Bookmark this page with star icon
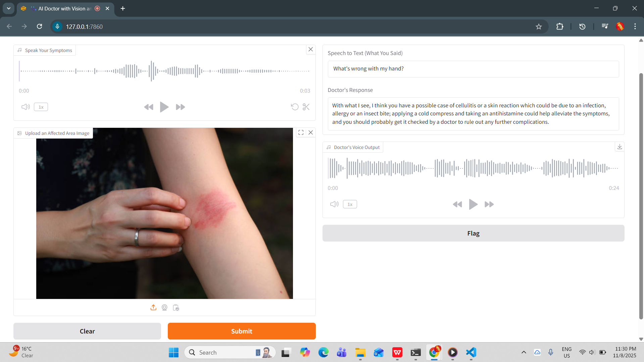Screen dimensions: 644x362 click(x=539, y=27)
